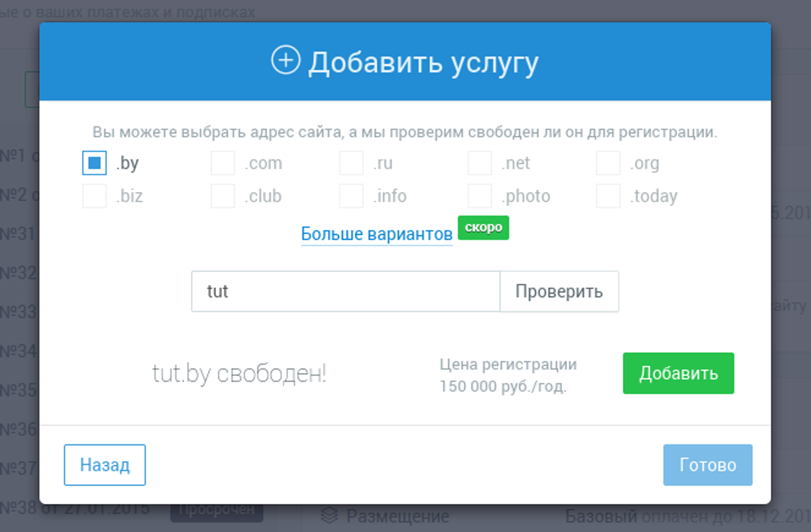Click the plus circle icon in dialog header
The height and width of the screenshot is (532, 811).
click(x=285, y=60)
